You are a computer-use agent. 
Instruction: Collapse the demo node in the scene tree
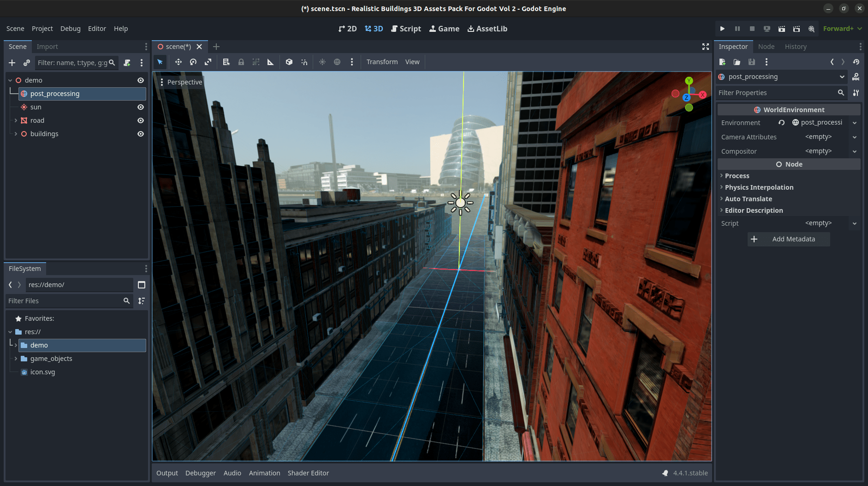tap(10, 80)
